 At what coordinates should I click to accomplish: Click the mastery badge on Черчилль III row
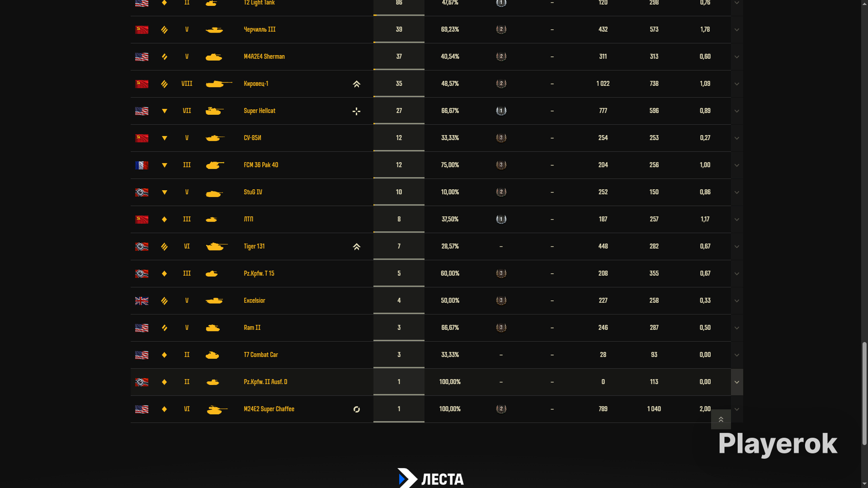pos(501,29)
